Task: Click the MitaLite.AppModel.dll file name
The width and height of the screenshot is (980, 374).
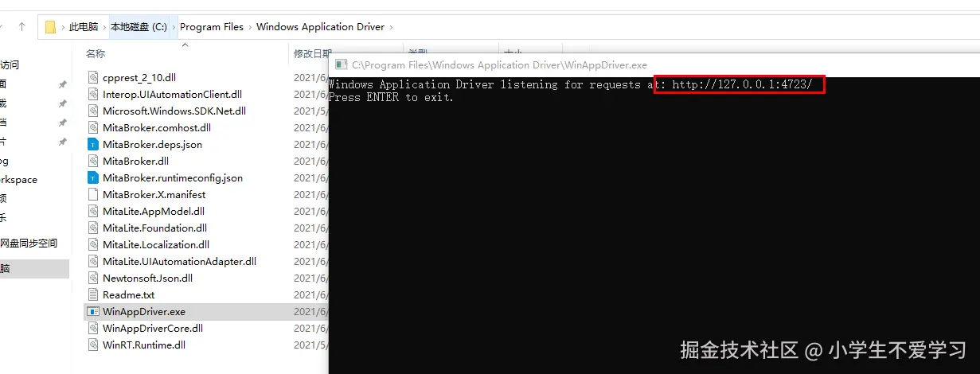Action: click(154, 211)
